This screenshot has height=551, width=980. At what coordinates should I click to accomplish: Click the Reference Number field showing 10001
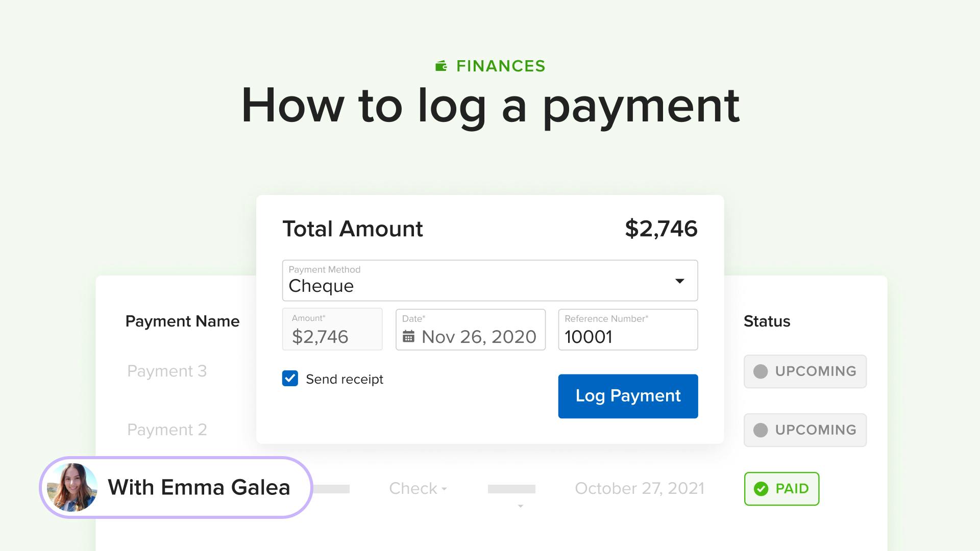628,330
